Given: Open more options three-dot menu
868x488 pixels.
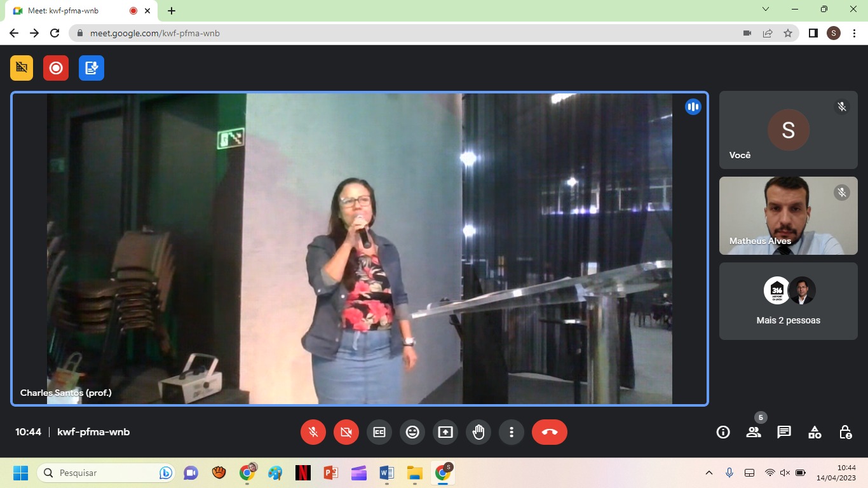Looking at the screenshot, I should point(512,432).
